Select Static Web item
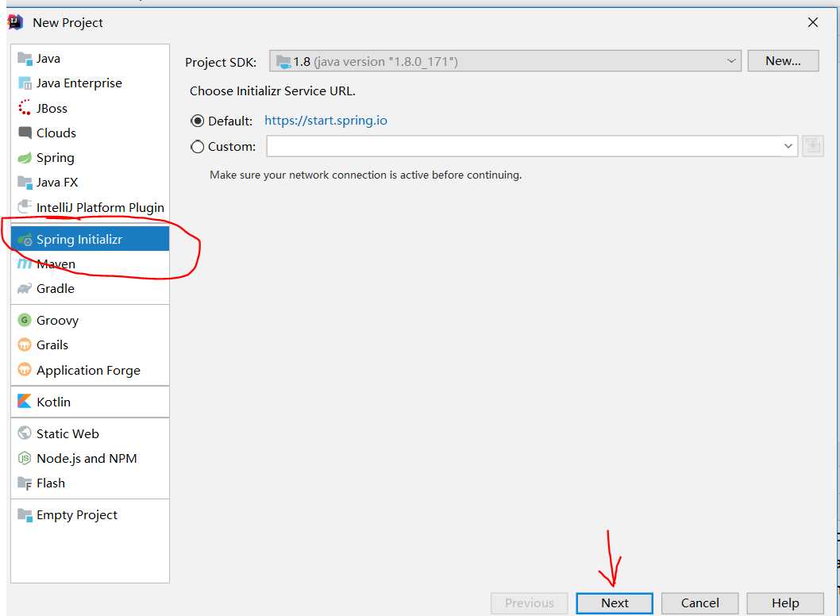840x616 pixels. coord(90,433)
